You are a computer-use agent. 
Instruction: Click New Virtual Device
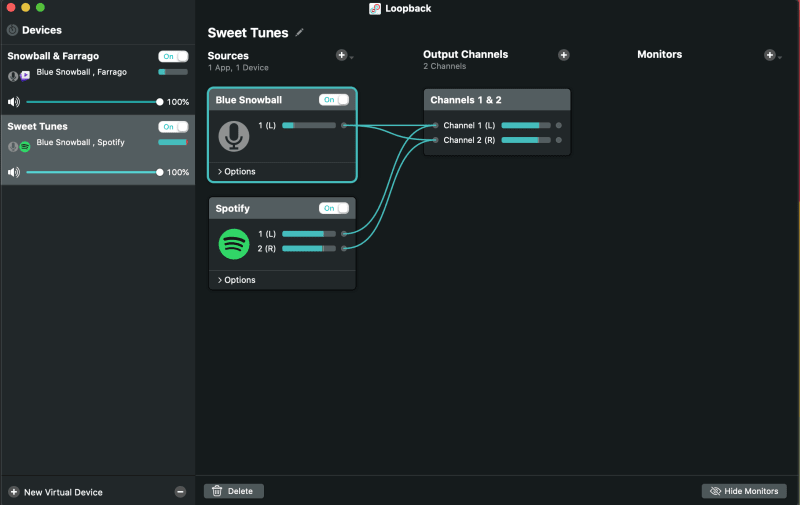pos(63,492)
